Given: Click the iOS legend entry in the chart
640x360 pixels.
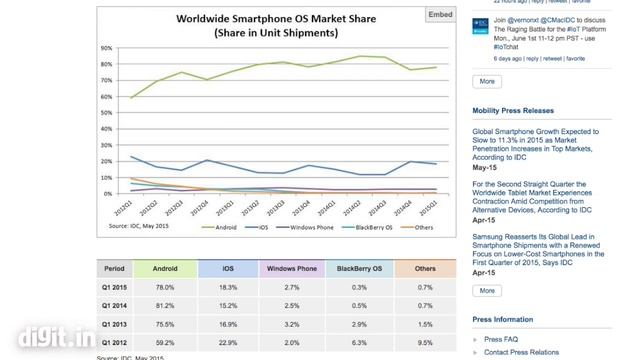Looking at the screenshot, I should point(257,227).
